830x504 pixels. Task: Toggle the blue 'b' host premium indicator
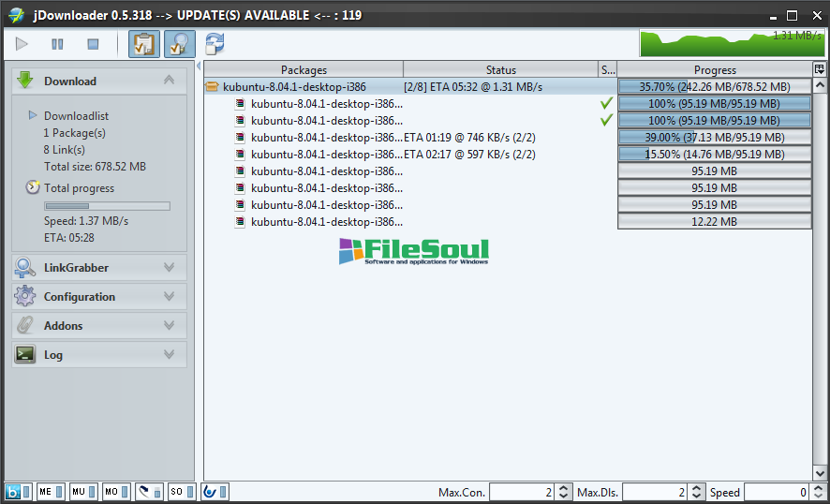click(x=19, y=492)
